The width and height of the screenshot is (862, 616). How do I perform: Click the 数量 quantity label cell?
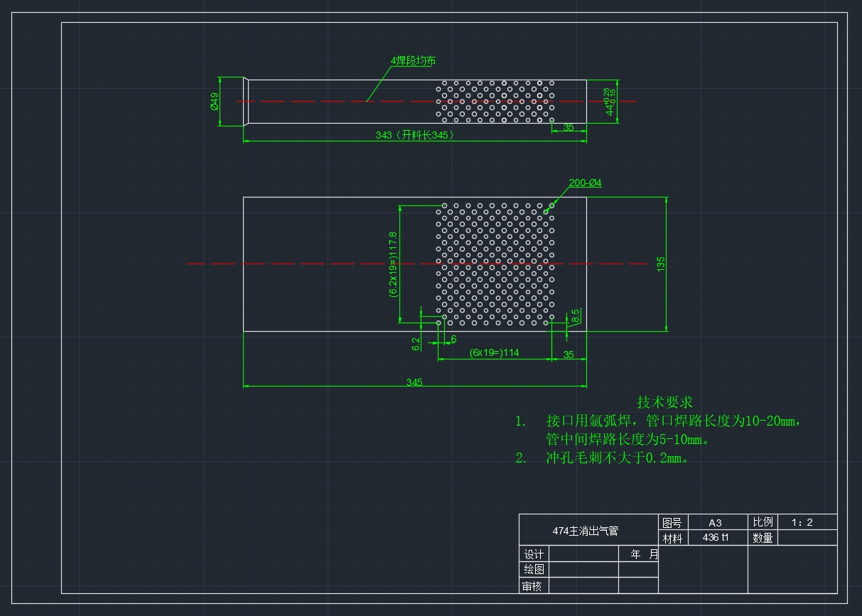coord(763,538)
